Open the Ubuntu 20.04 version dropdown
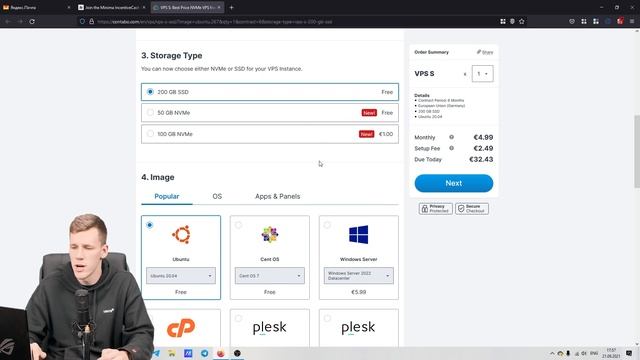Viewport: 640px width, 360px height. (x=181, y=276)
